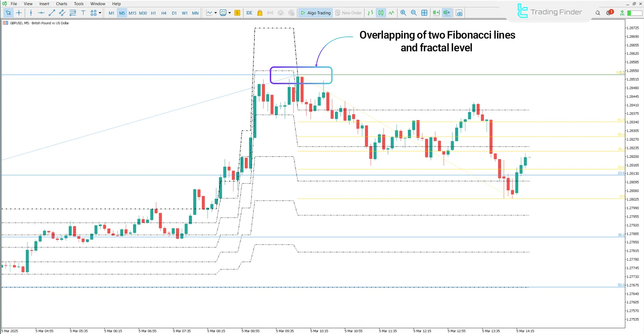Viewport: 644px width, 334px height.
Task: Toggle chart auto scroll
Action: [x=436, y=13]
